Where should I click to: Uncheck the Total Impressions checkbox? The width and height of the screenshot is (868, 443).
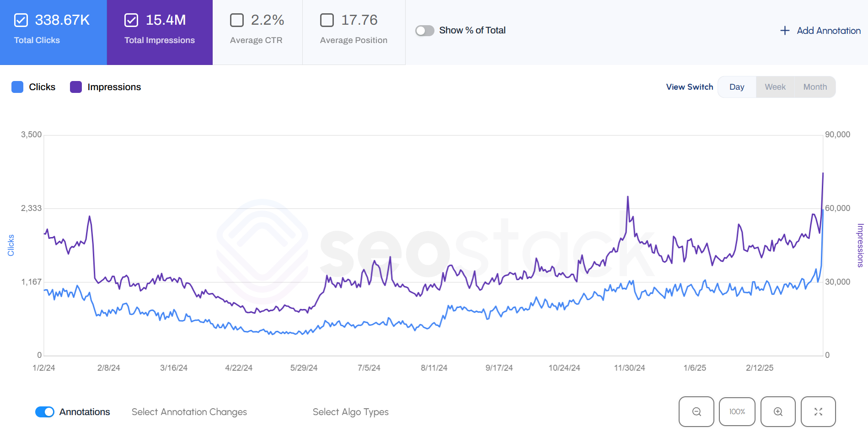pos(131,20)
